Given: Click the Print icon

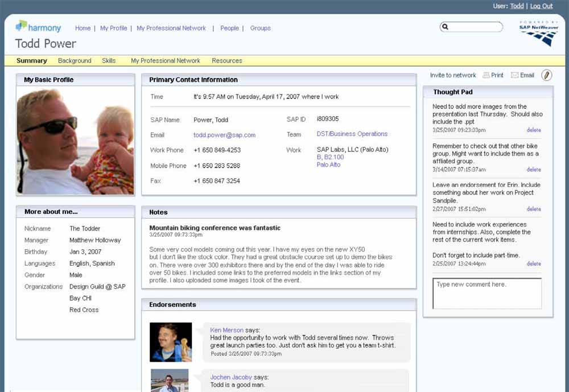Looking at the screenshot, I should (x=486, y=75).
